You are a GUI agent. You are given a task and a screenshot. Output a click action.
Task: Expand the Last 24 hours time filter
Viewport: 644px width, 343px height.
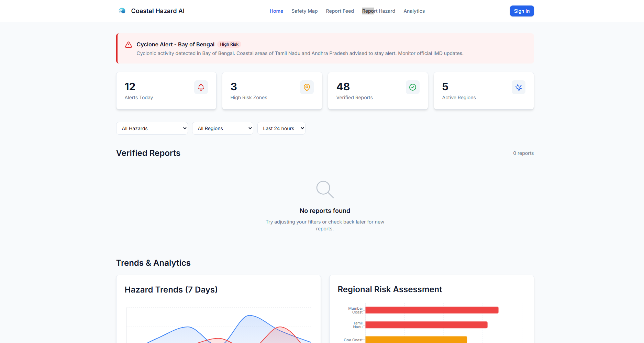(x=281, y=128)
